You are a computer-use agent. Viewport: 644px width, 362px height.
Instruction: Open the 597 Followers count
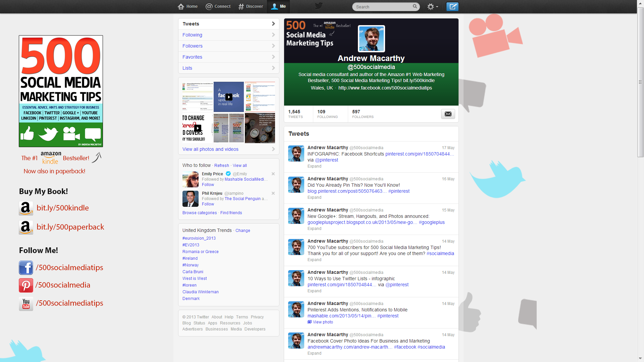363,114
